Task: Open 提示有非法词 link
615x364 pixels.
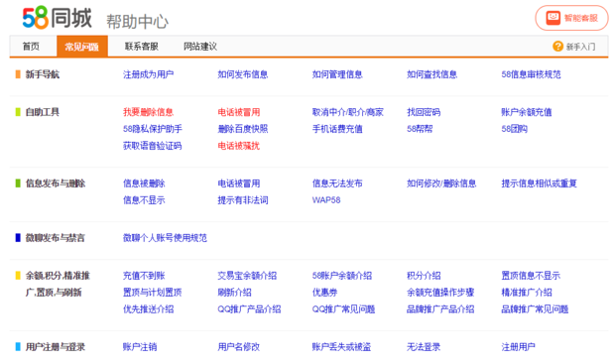Action: pos(243,200)
